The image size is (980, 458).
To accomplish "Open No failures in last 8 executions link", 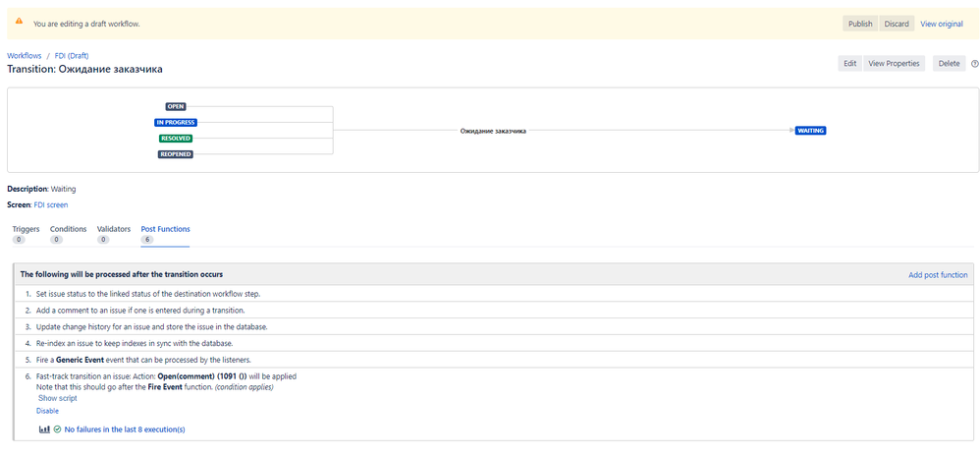I will pyautogui.click(x=125, y=429).
